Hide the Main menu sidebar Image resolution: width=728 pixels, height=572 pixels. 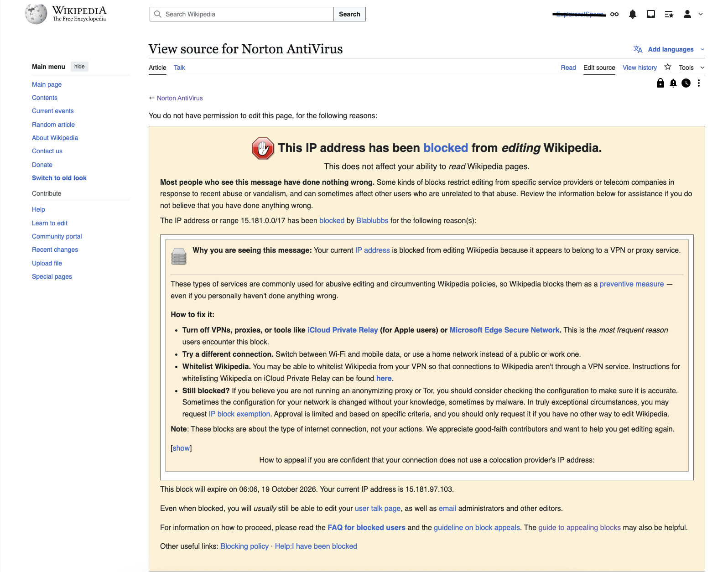79,67
